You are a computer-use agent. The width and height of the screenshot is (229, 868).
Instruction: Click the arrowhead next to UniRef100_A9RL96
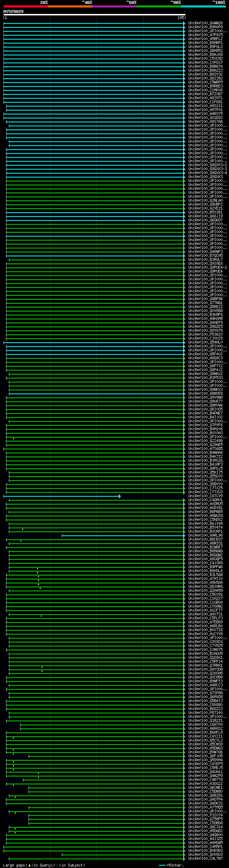pyautogui.click(x=184, y=536)
